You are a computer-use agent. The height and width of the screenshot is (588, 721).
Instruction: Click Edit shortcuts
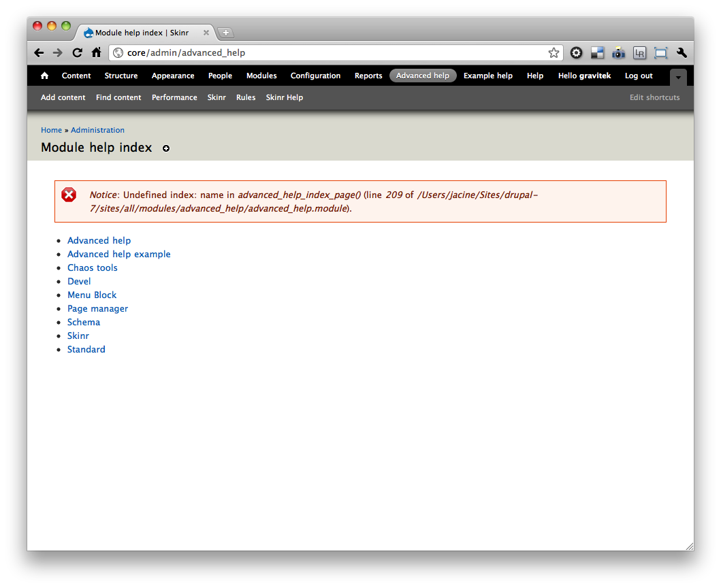[x=655, y=97]
